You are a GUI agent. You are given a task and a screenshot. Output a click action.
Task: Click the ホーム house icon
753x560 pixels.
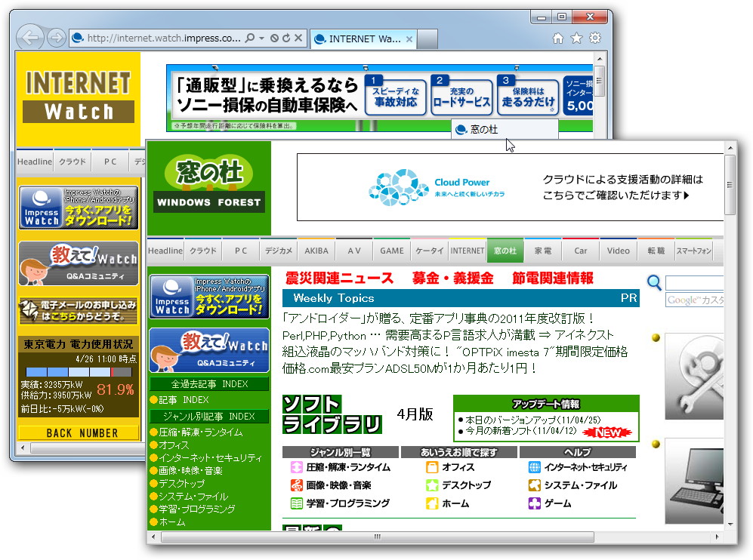(x=431, y=503)
